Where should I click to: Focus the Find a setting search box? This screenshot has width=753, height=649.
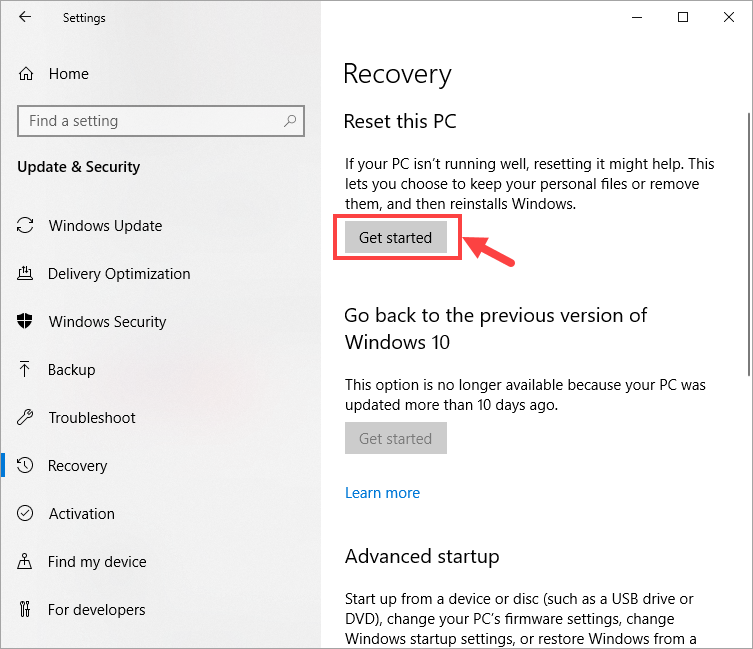(x=161, y=121)
